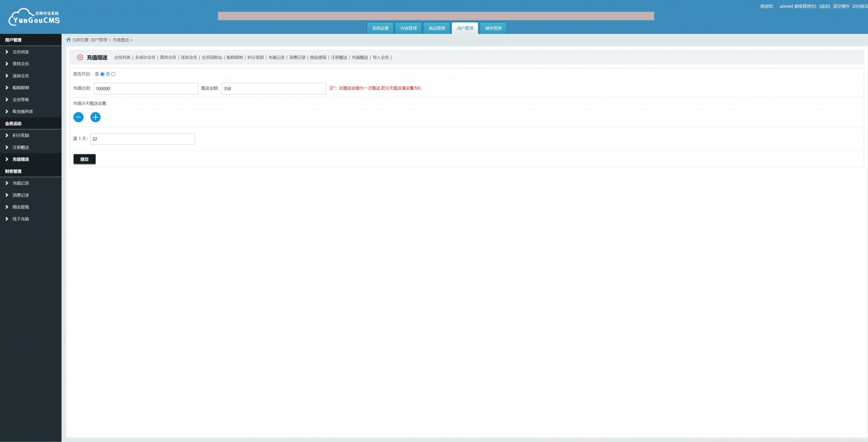The image size is (868, 442).
Task: Click chevron icon next to 线下充值
Action: (7, 219)
